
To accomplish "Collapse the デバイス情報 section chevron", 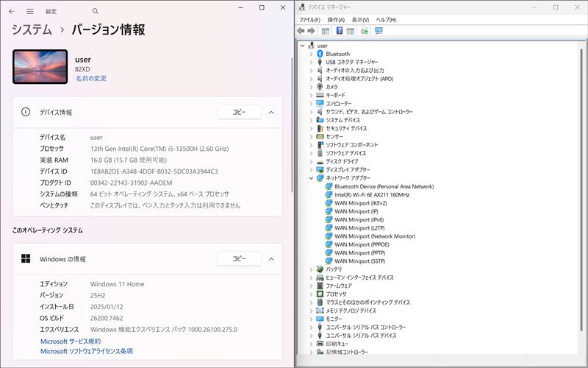I will click(271, 113).
